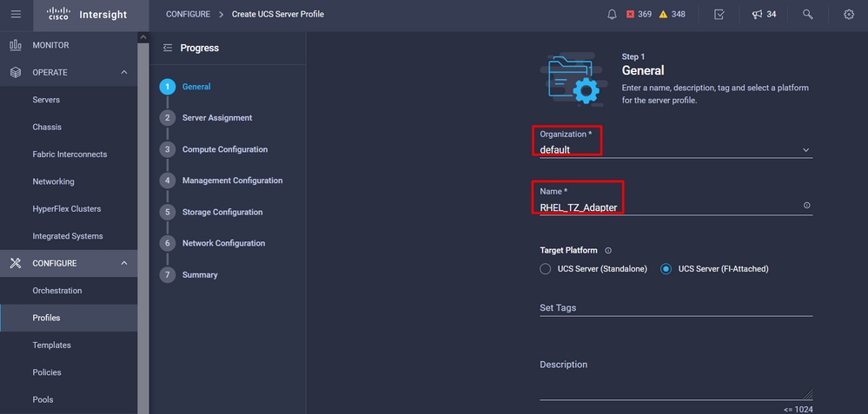Open the Organization dropdown
The width and height of the screenshot is (868, 414).
pos(676,149)
